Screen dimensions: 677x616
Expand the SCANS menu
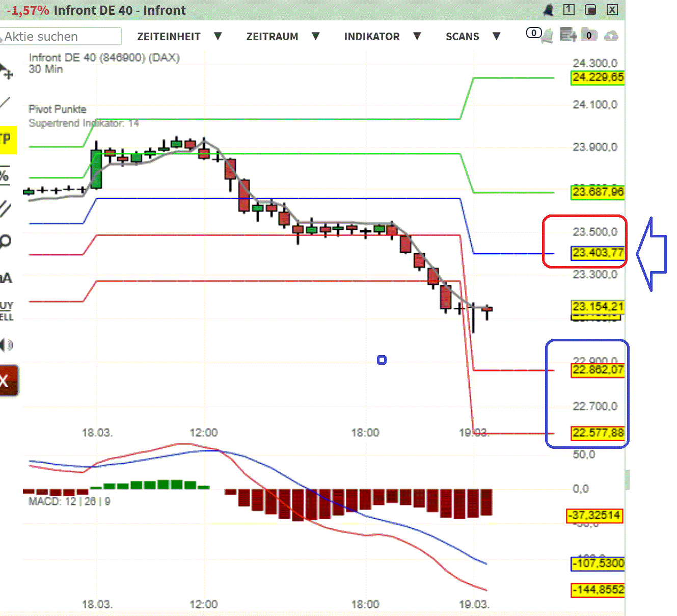coord(473,36)
